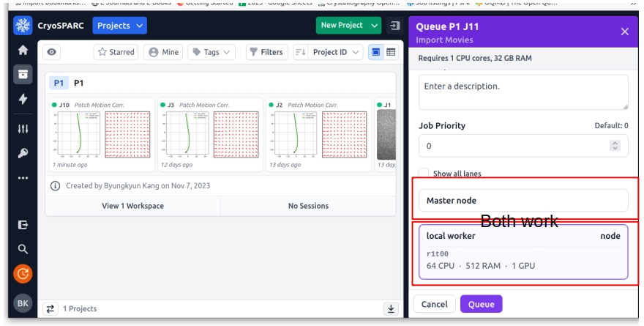Open the sidebar Search magnifier icon
The width and height of the screenshot is (644, 326).
(23, 249)
